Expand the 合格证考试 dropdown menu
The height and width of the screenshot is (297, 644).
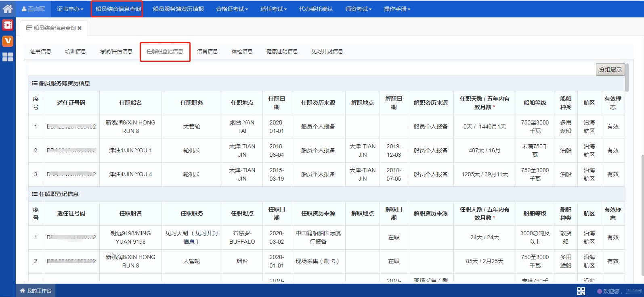coord(232,9)
